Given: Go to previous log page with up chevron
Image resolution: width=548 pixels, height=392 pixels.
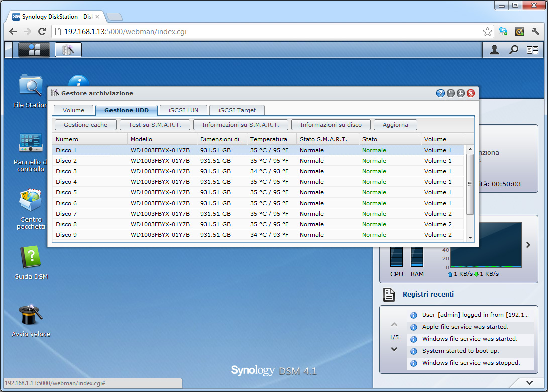Looking at the screenshot, I should [394, 325].
